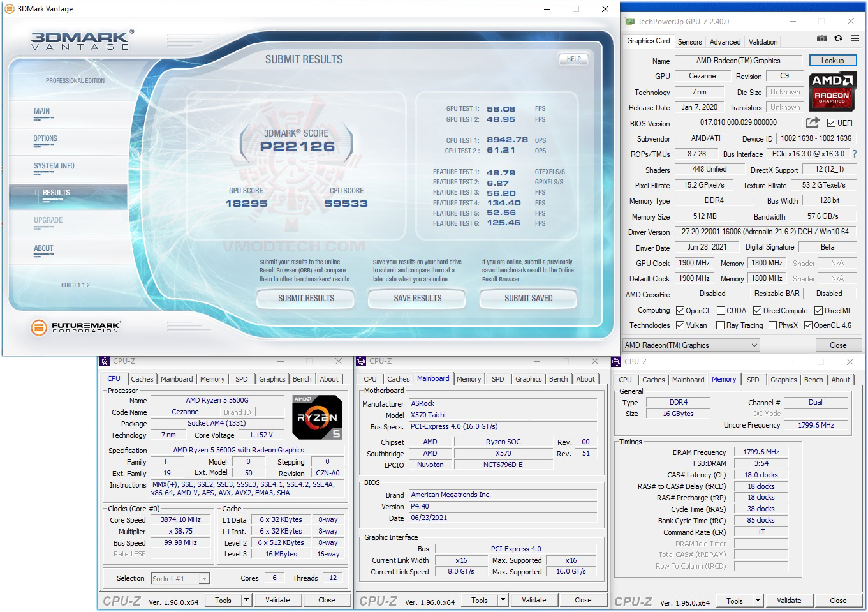
Task: Click the BIOS export icon beside UEFI
Action: pos(813,123)
